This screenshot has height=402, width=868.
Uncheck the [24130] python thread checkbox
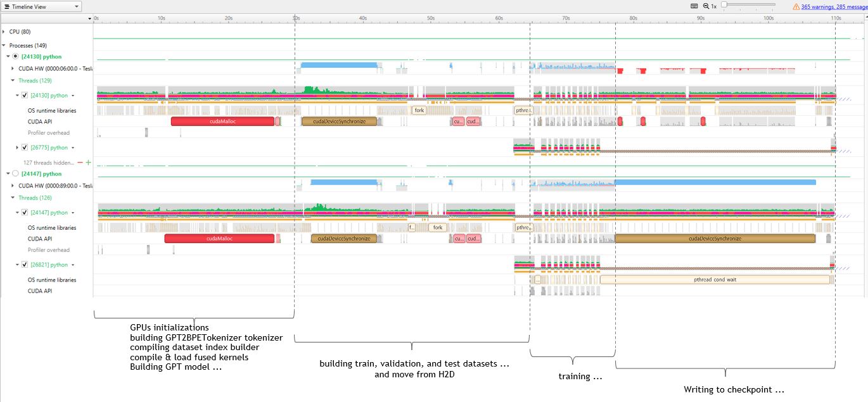[x=25, y=96]
